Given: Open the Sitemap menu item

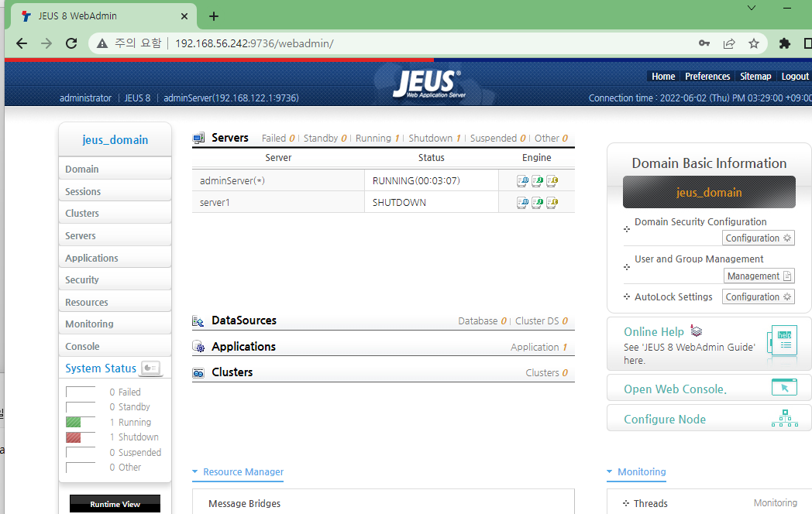Looking at the screenshot, I should 755,77.
